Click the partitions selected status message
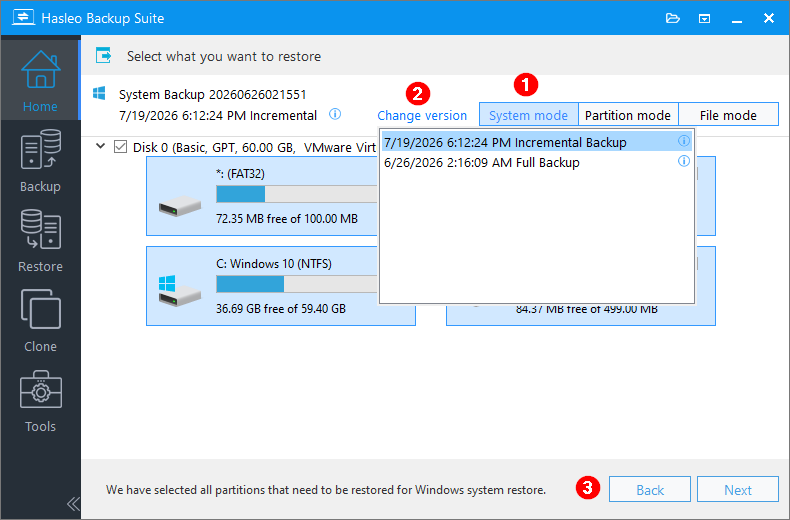This screenshot has width=790, height=520. [x=326, y=490]
